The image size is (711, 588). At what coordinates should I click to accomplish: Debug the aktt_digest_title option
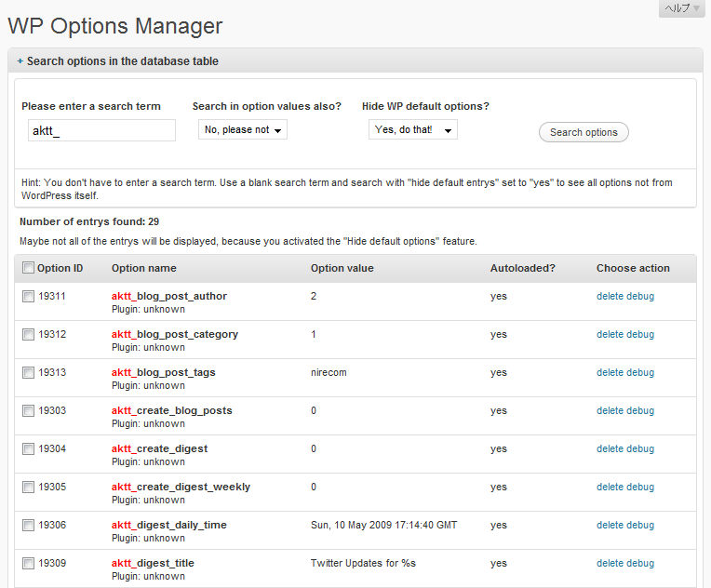(640, 563)
